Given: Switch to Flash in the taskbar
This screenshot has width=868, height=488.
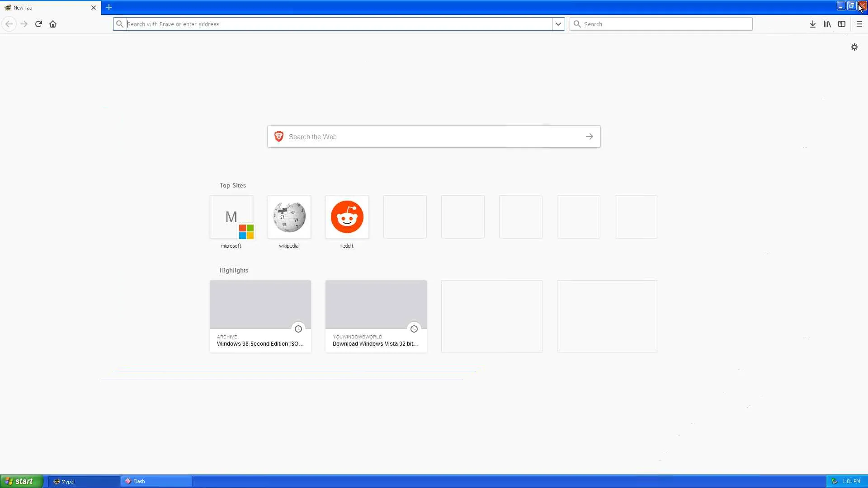Looking at the screenshot, I should point(156,481).
